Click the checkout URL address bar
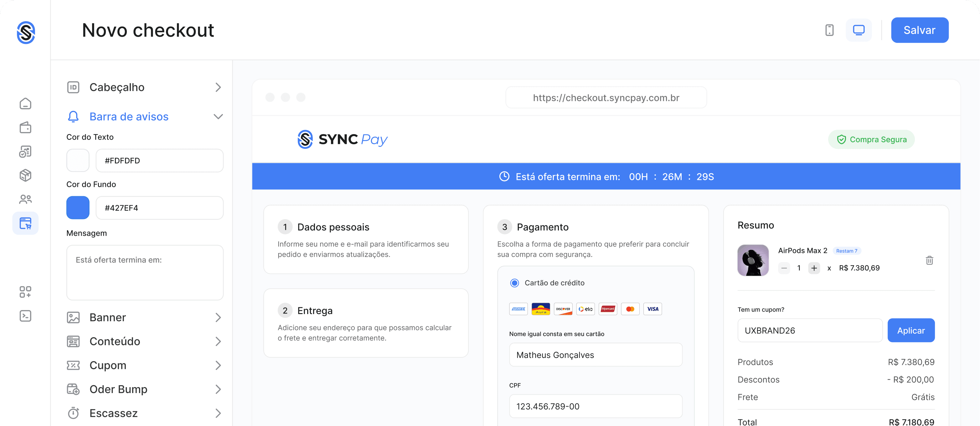 click(x=606, y=97)
